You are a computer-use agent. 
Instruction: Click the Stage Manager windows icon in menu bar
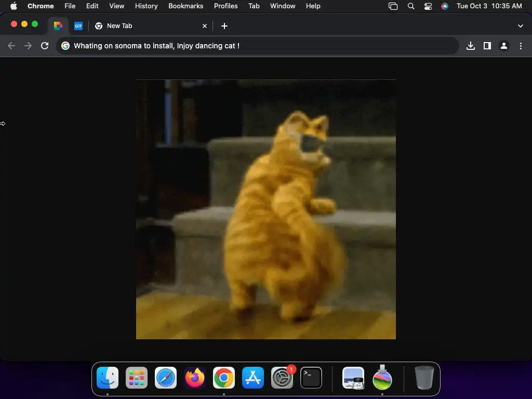[x=393, y=6]
